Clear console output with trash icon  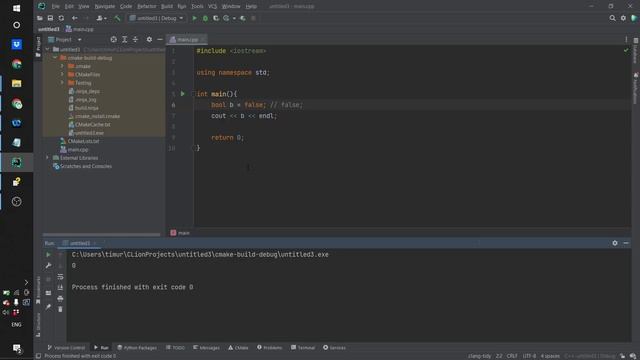click(x=60, y=309)
